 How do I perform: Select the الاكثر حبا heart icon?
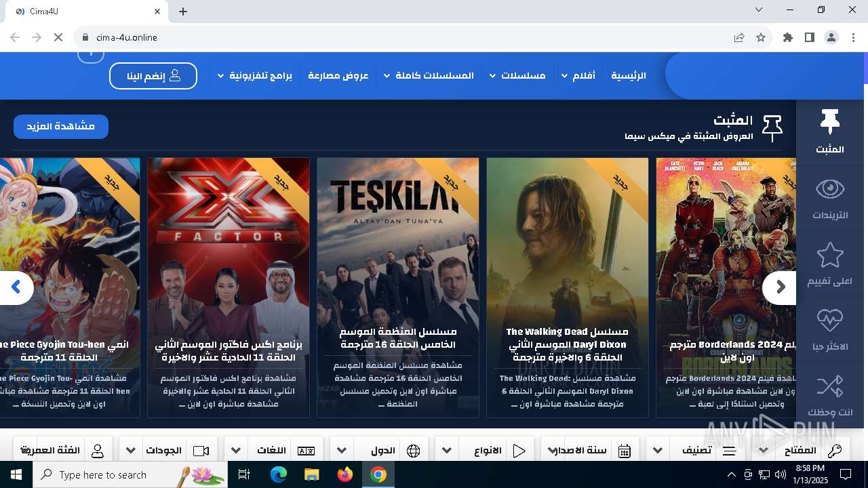[830, 320]
